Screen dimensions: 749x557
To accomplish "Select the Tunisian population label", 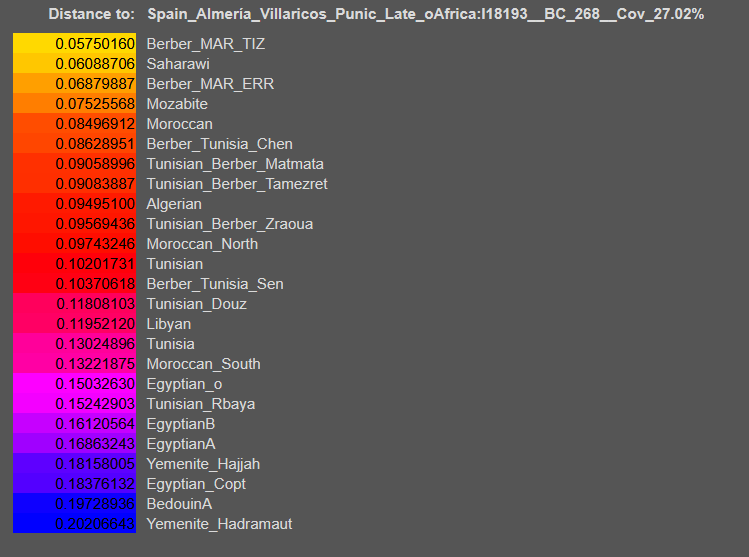I will click(175, 264).
